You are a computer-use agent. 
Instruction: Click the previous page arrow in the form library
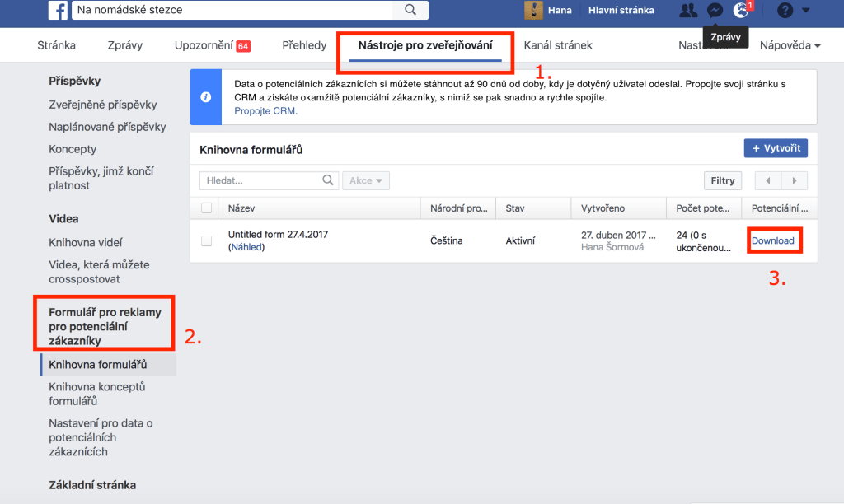tap(767, 180)
